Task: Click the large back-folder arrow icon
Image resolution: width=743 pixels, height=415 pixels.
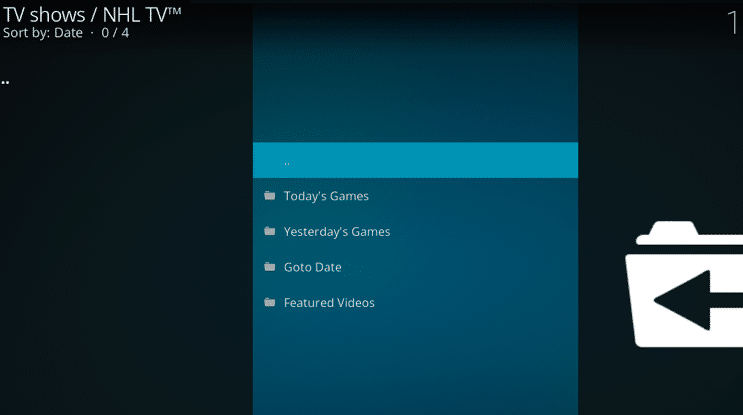Action: pos(684,284)
